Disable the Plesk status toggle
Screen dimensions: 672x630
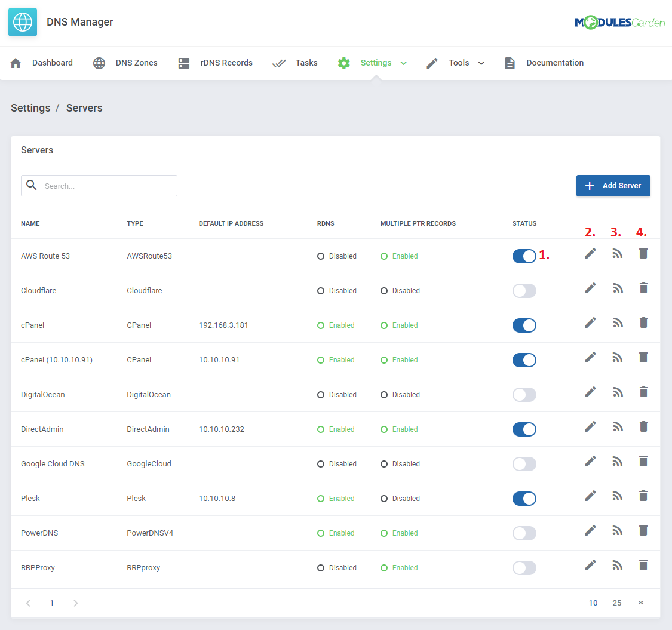click(524, 499)
